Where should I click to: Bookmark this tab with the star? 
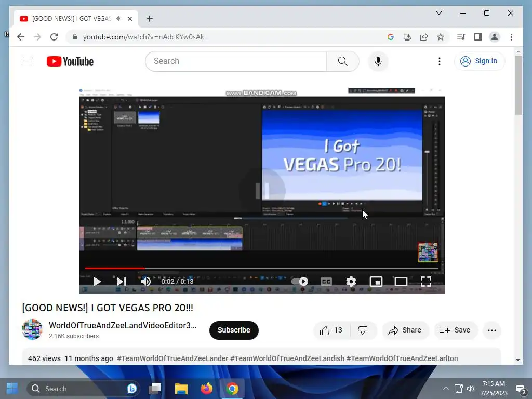click(x=441, y=37)
